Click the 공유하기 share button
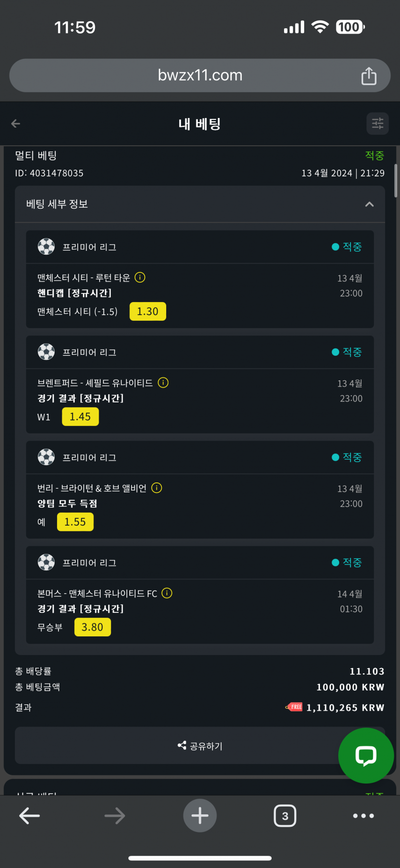 coord(200,746)
